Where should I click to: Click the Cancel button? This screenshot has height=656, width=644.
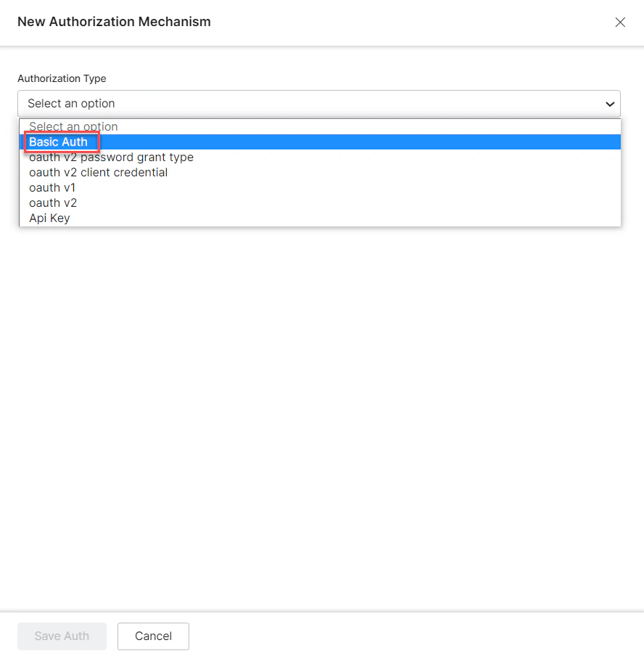pos(153,636)
